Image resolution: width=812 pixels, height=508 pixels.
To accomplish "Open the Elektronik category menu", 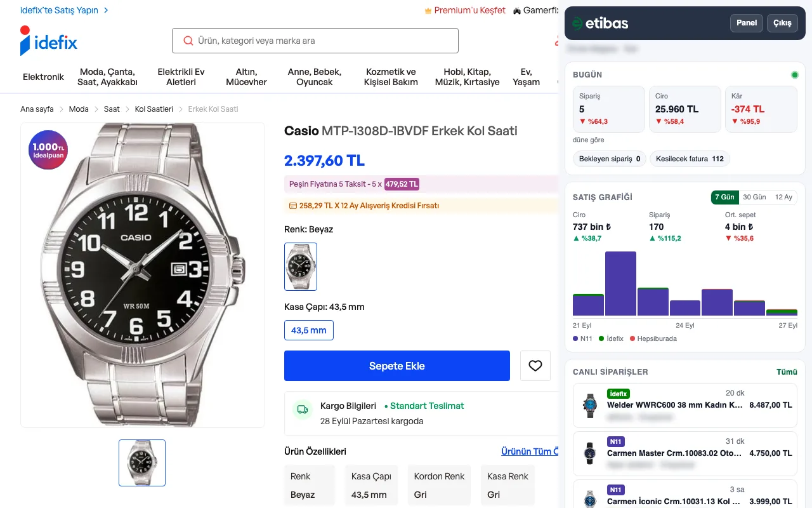I will click(x=43, y=77).
